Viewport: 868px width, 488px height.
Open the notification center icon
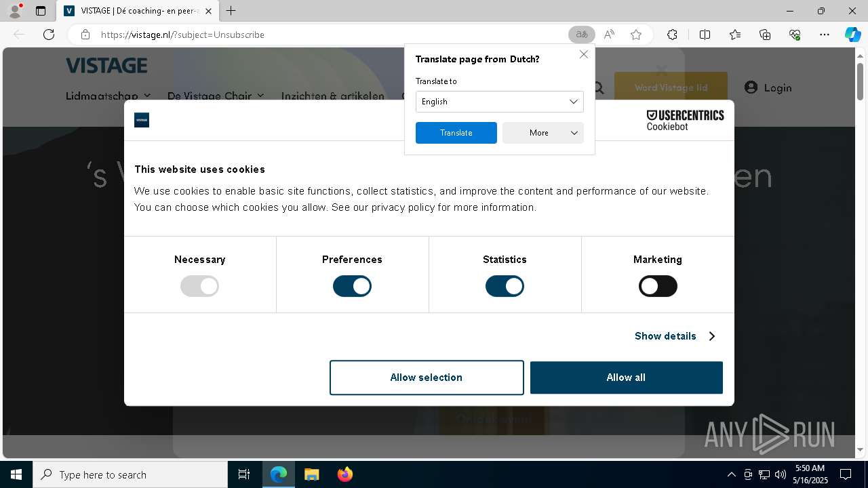coord(846,474)
